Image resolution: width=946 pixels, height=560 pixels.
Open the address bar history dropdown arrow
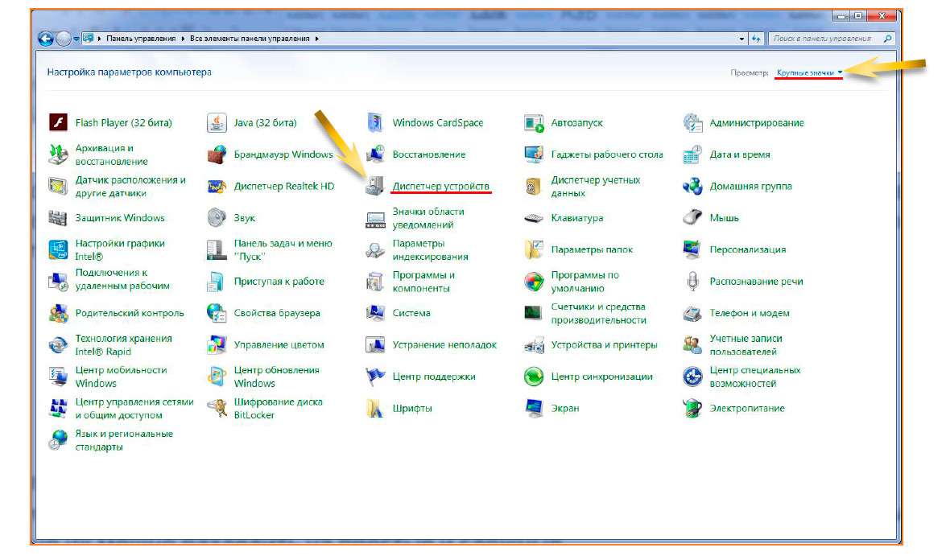[742, 39]
